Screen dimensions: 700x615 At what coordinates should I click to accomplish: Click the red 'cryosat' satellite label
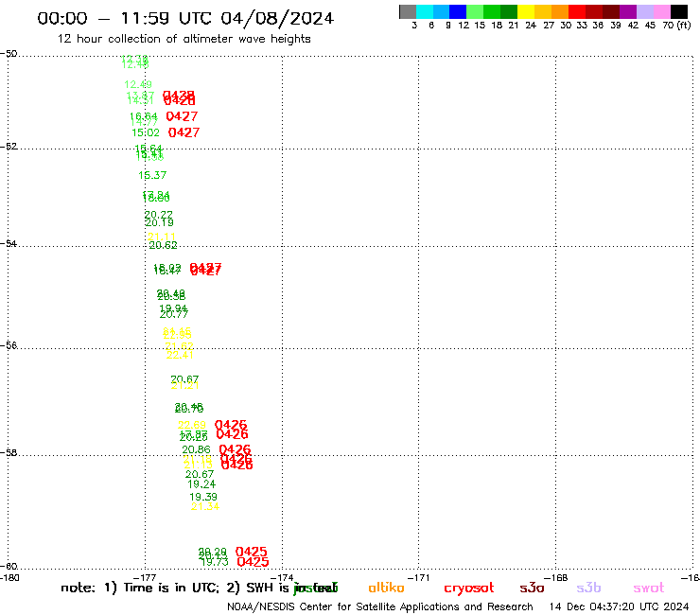[469, 589]
